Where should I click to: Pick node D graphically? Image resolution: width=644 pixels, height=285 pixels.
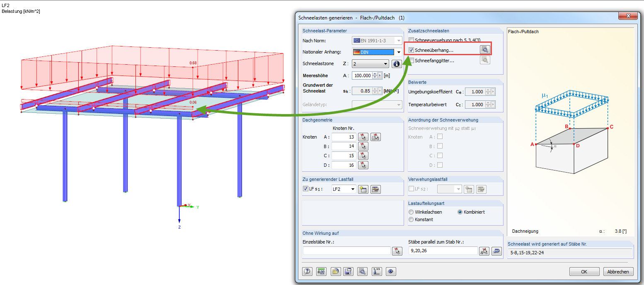click(x=363, y=165)
